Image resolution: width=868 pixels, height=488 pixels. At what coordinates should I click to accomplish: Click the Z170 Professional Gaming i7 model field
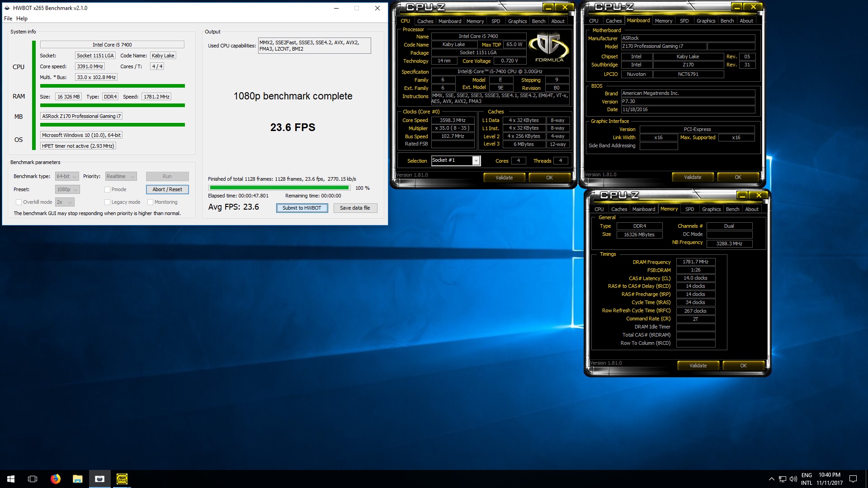(x=663, y=46)
